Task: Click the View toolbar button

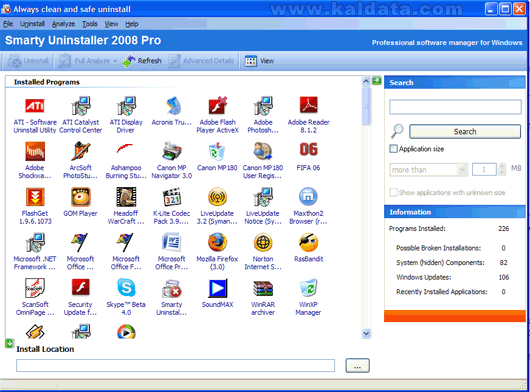Action: pyautogui.click(x=259, y=61)
